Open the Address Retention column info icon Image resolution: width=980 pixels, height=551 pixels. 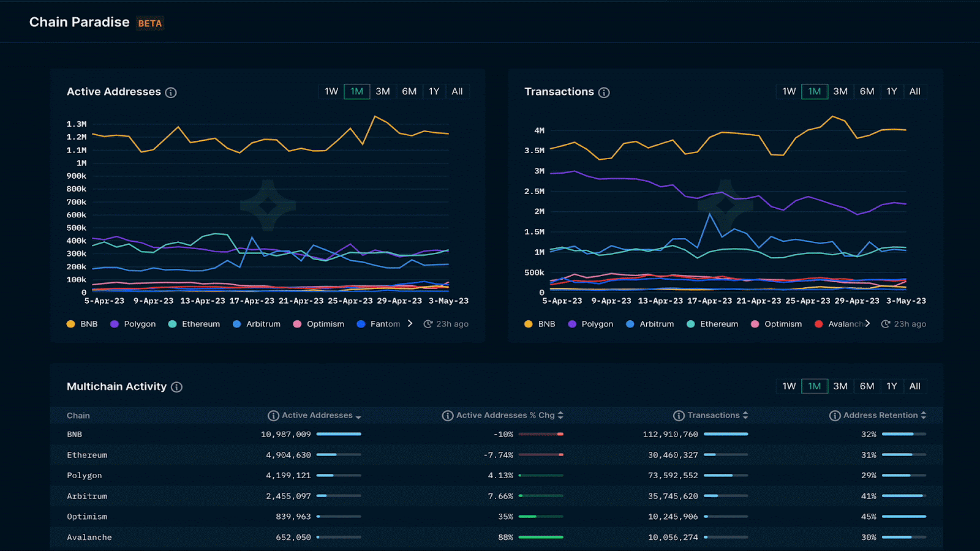pyautogui.click(x=835, y=415)
